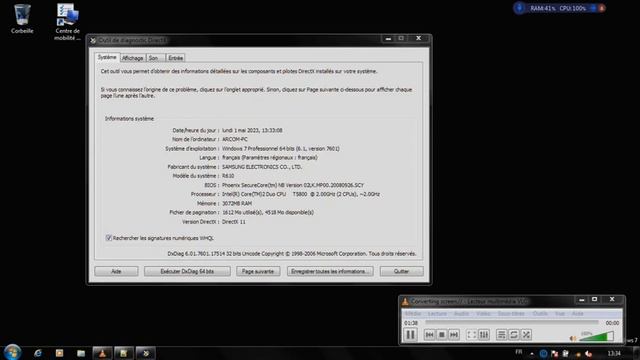Click the RAM/CPU monitor widget's blue round icon

point(519,8)
